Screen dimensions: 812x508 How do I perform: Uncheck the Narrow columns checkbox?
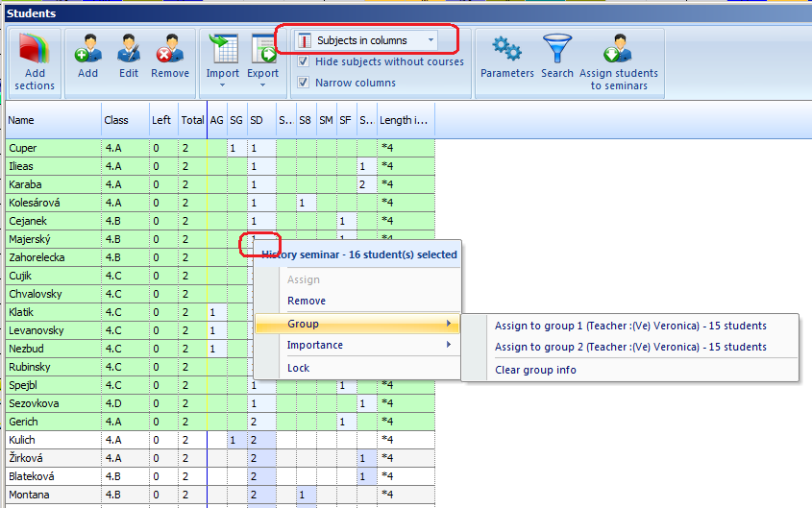[x=304, y=84]
